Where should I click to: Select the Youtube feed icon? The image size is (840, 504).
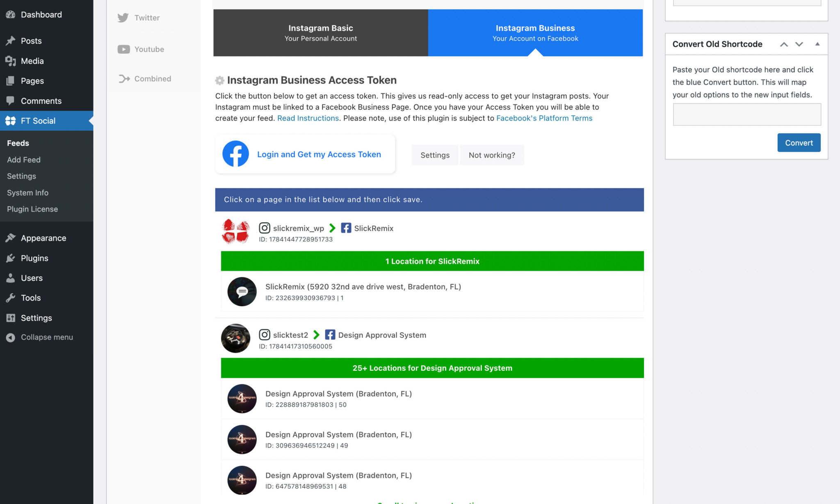click(x=123, y=49)
